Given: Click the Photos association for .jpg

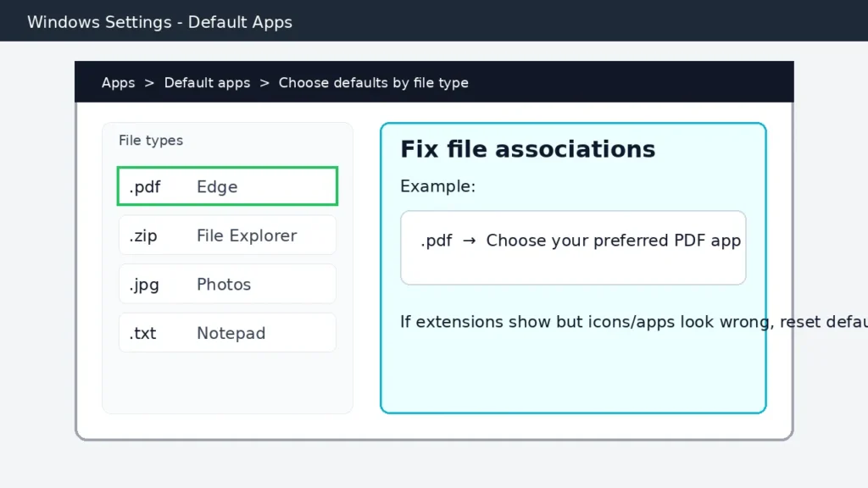Looking at the screenshot, I should 222,284.
